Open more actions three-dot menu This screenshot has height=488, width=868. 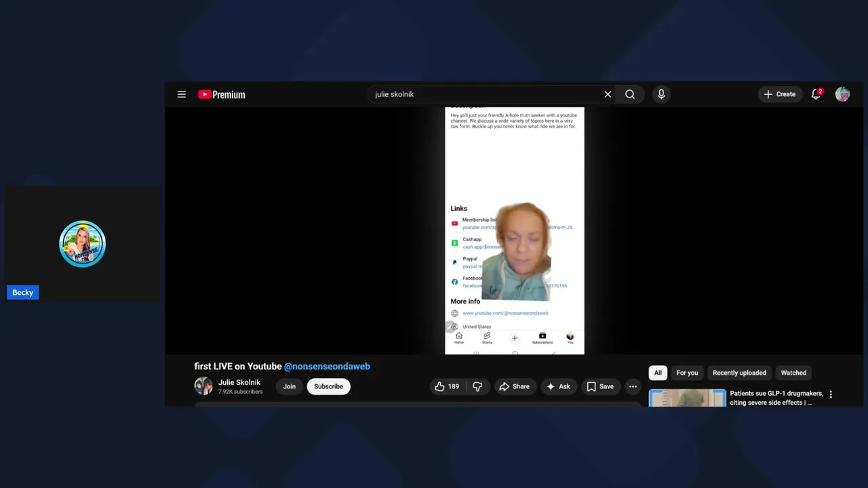pyautogui.click(x=633, y=386)
